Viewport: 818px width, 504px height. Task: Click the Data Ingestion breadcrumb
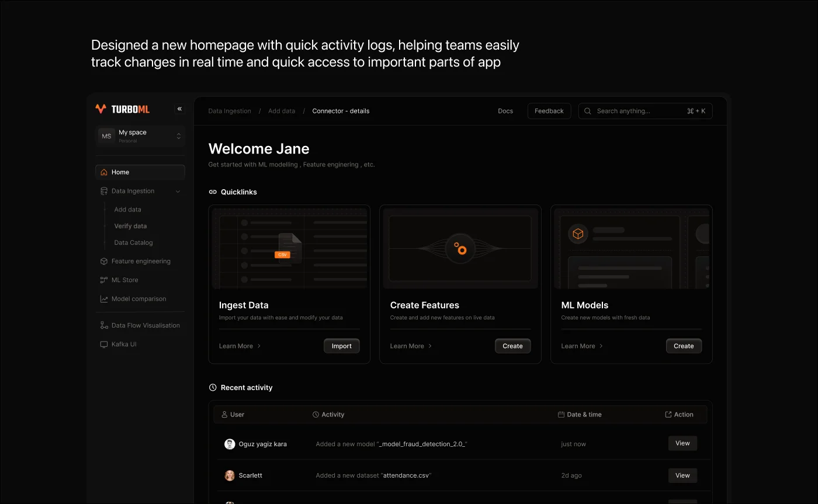[230, 111]
